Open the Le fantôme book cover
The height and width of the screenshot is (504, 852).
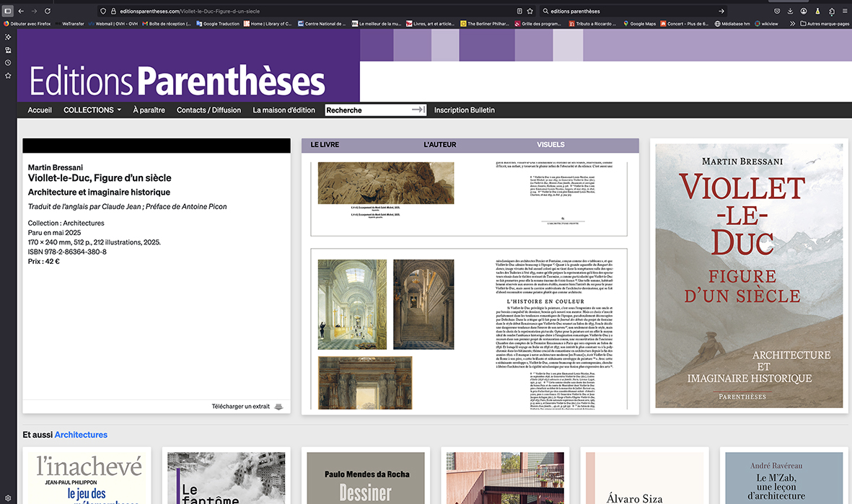click(226, 478)
